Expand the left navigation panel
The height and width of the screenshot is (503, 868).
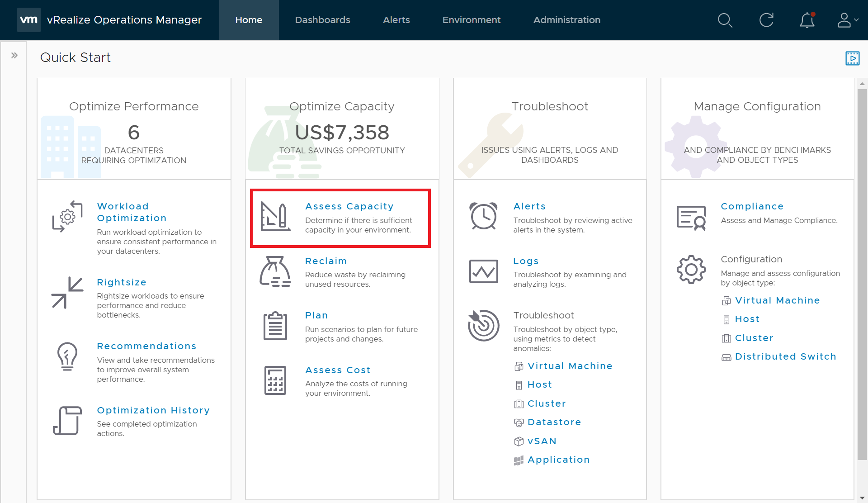[14, 56]
